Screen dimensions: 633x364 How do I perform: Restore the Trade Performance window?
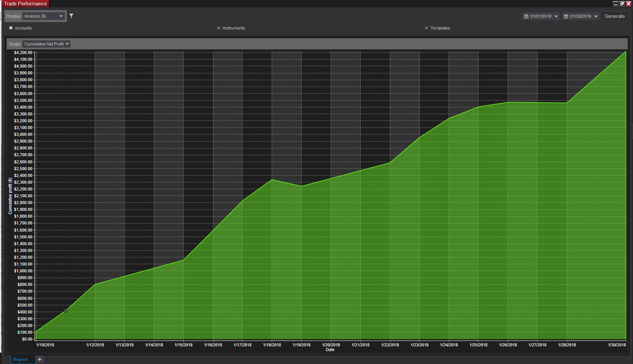point(622,4)
